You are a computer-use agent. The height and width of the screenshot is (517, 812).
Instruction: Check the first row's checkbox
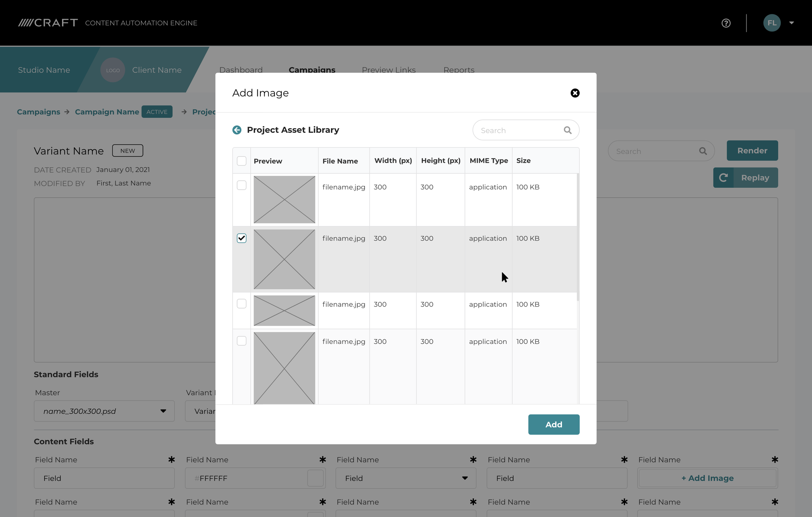click(x=241, y=185)
